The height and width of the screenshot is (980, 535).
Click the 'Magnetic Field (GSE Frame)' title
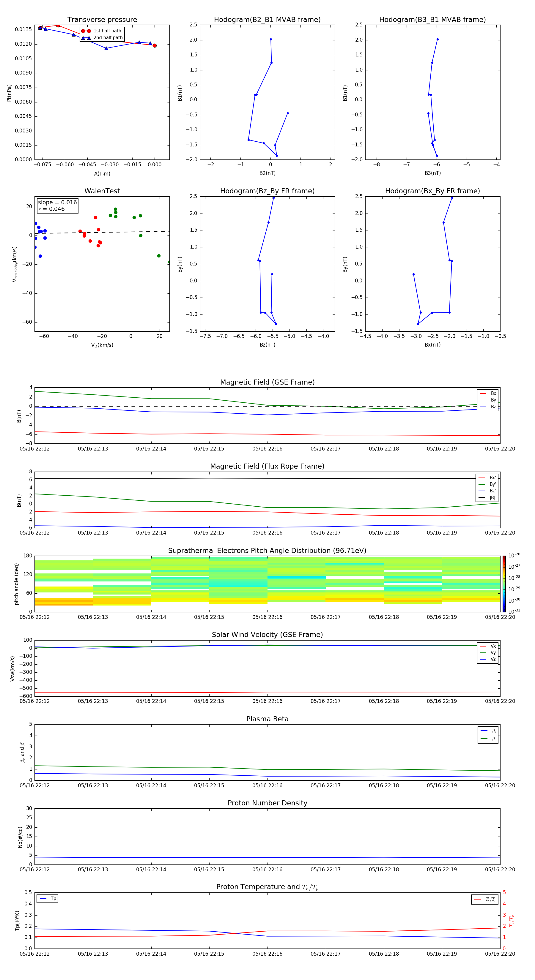point(267,382)
